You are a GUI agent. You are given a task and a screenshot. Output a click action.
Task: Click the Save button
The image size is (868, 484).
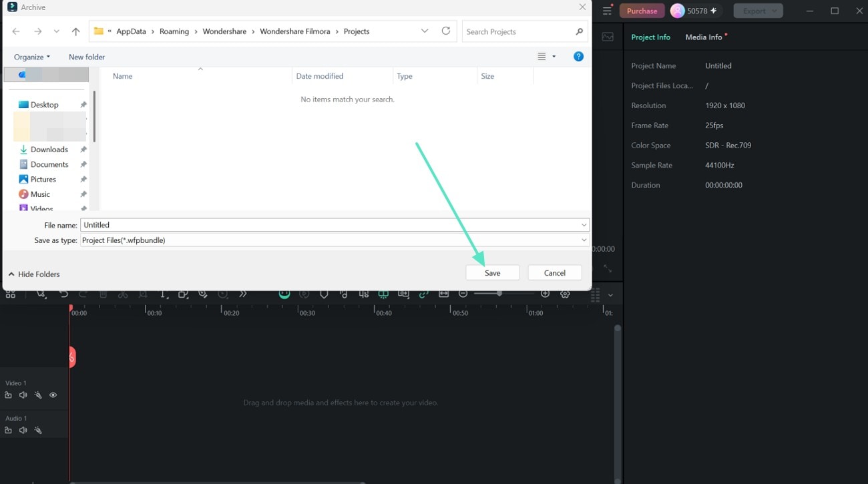click(493, 273)
